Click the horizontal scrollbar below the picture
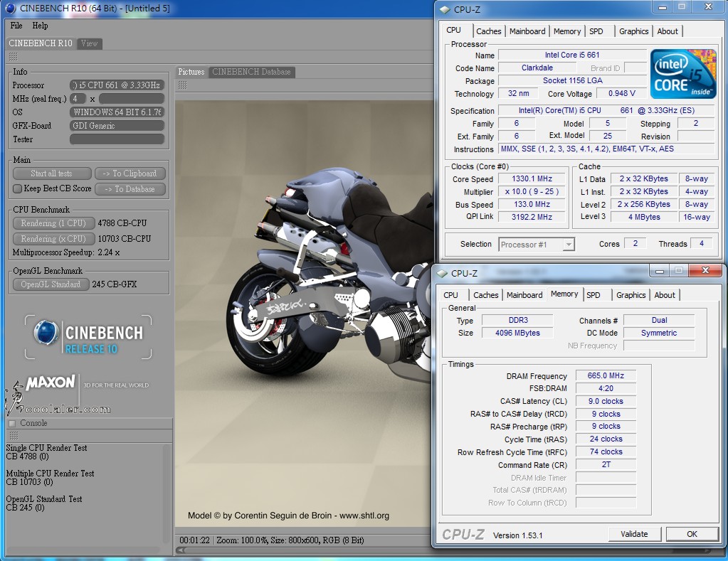Screen dimensions: 728x561 [304, 550]
